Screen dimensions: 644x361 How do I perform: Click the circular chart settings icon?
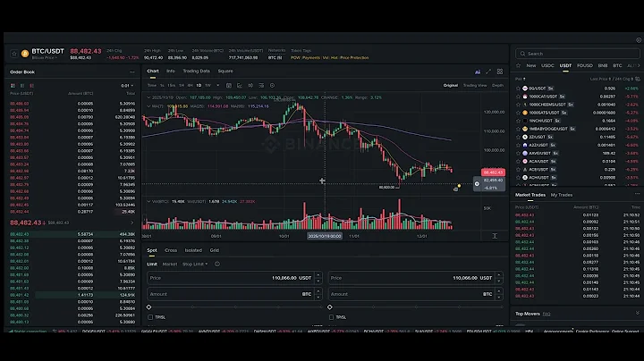272,85
